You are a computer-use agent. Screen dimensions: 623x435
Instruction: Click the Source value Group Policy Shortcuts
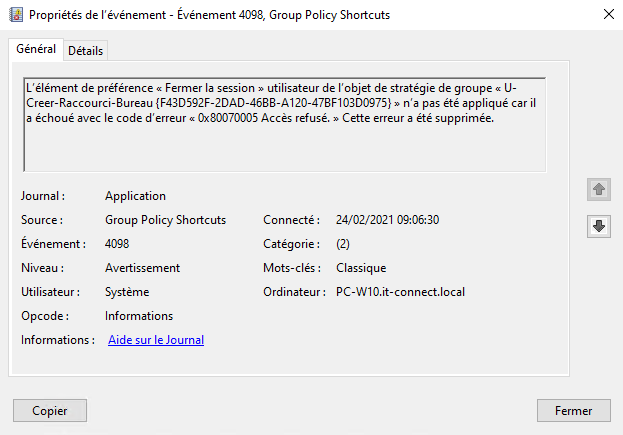(x=165, y=220)
